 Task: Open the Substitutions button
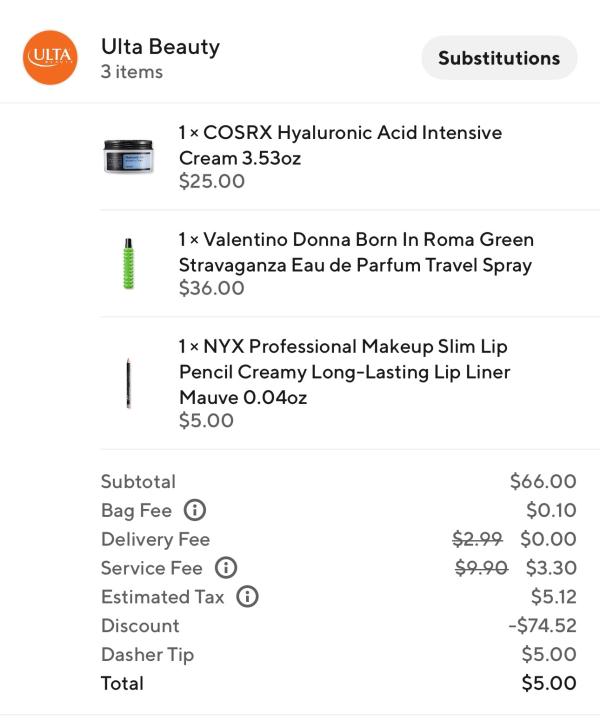pos(499,58)
